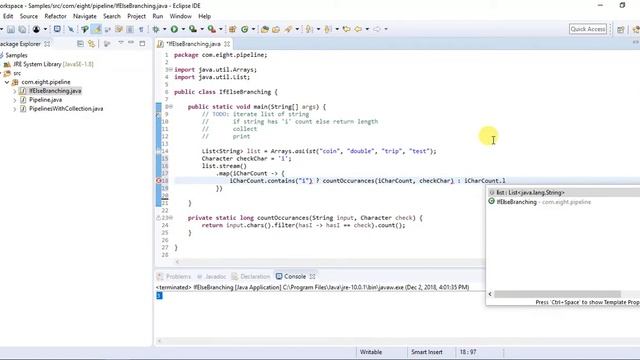Viewport: 640px width, 360px height.
Task: Open the Coverage dropdown arrow
Action: click(202, 29)
